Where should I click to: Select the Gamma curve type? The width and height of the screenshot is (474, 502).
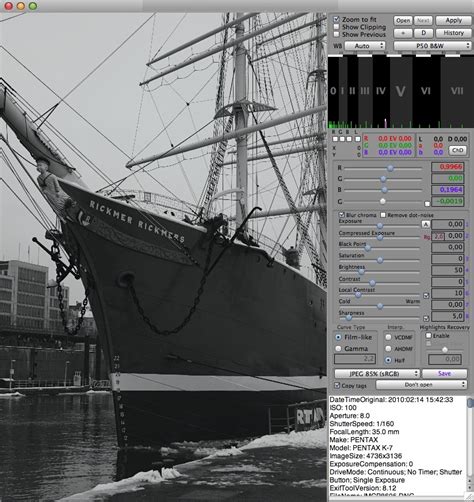[338, 348]
